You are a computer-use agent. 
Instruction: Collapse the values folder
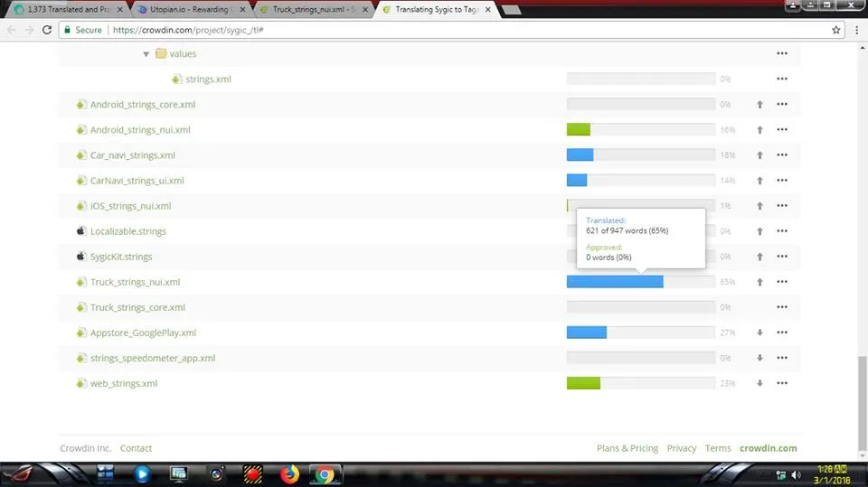point(146,54)
